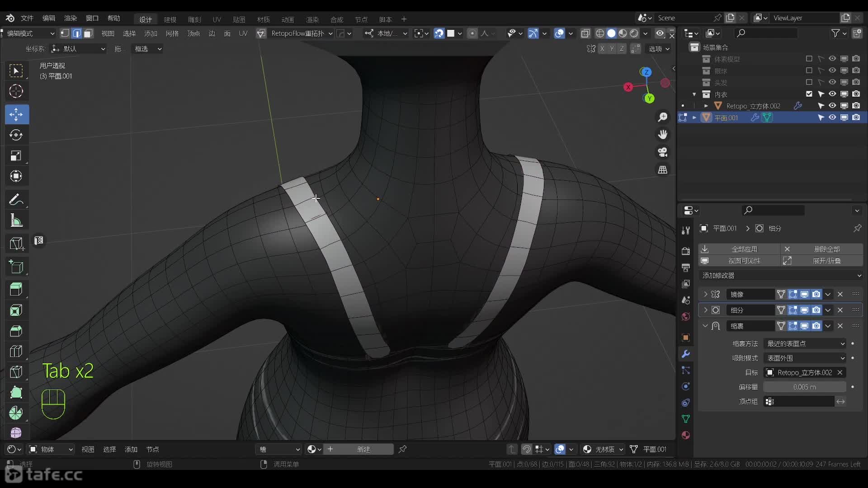Enable edge select mode
The image size is (868, 488).
pyautogui.click(x=77, y=33)
